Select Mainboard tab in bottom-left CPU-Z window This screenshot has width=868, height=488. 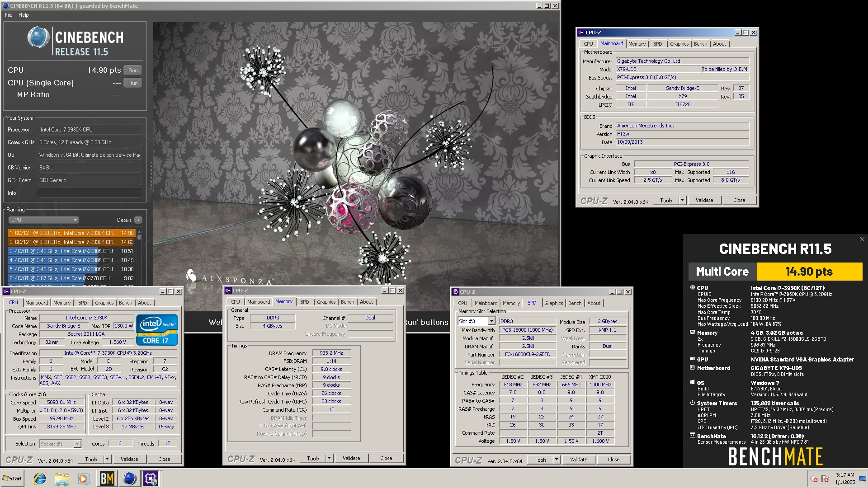pyautogui.click(x=37, y=303)
